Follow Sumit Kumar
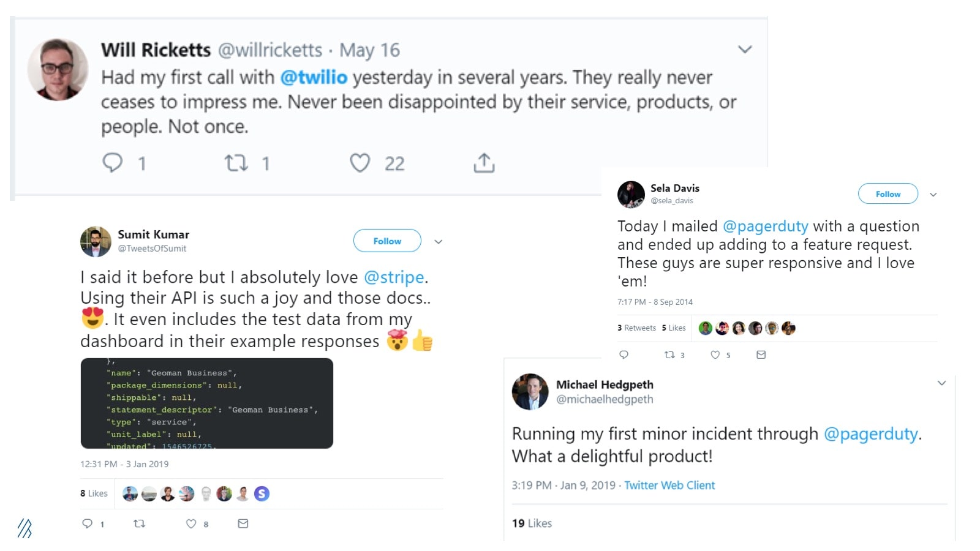 pyautogui.click(x=387, y=241)
